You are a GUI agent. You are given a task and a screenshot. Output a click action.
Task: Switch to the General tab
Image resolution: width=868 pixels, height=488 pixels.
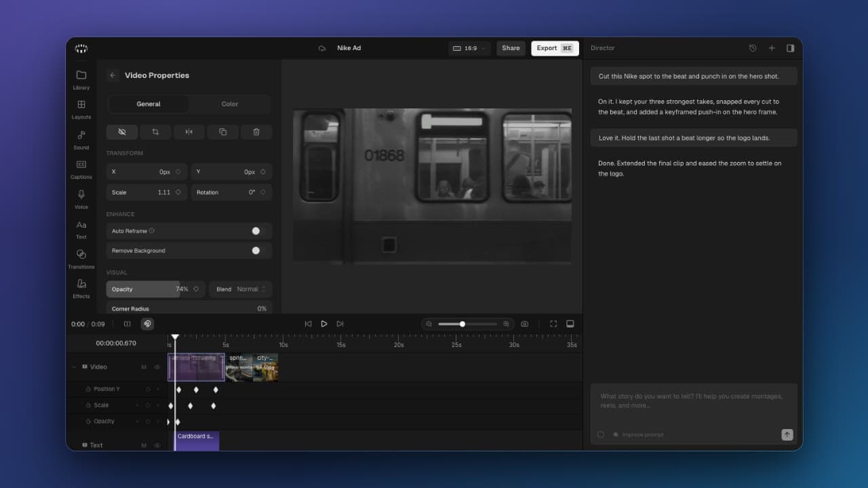tap(149, 104)
